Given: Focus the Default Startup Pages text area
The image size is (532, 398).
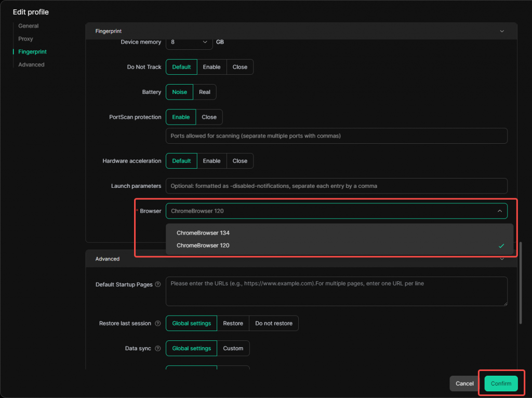Looking at the screenshot, I should tap(336, 291).
